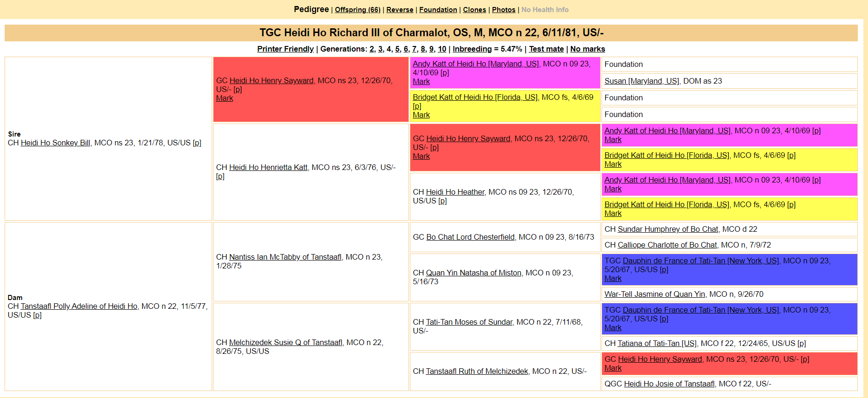Click [p] beside Heidi Ho Sonkey Bill
Viewport: 868px width, 398px height.
[197, 143]
